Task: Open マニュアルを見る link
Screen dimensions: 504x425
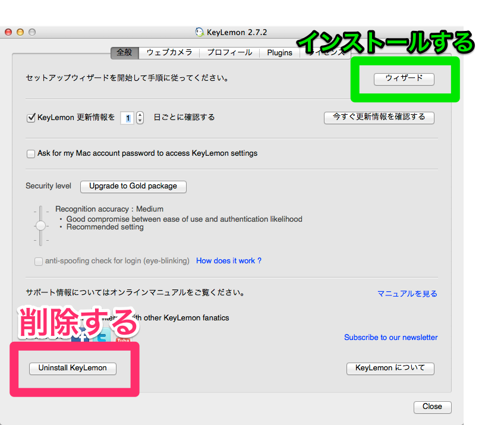Action: [x=407, y=294]
